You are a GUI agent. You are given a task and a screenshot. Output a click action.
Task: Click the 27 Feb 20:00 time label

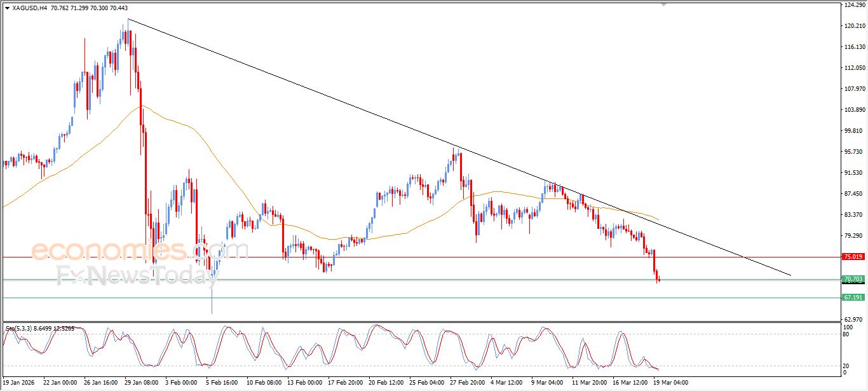pyautogui.click(x=468, y=383)
